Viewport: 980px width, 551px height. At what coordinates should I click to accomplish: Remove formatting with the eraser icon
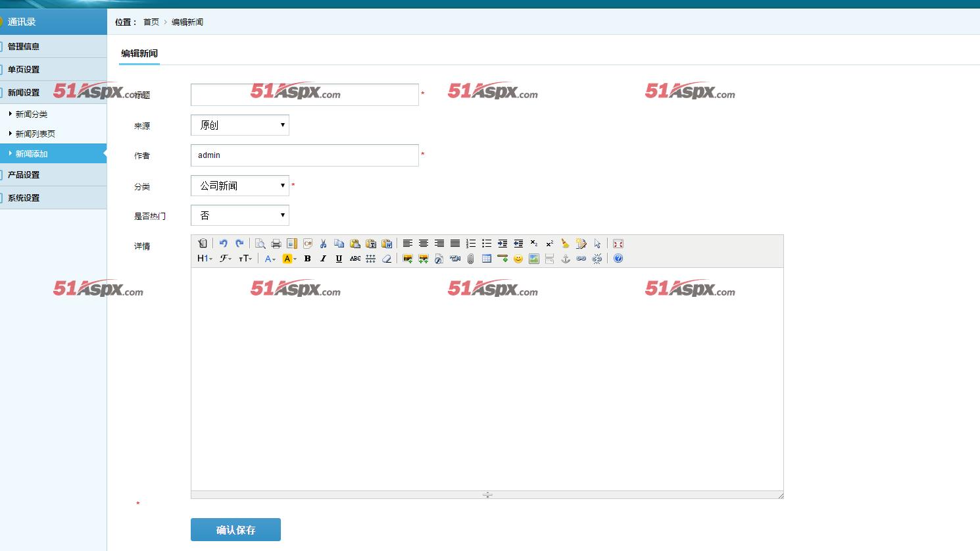click(387, 259)
